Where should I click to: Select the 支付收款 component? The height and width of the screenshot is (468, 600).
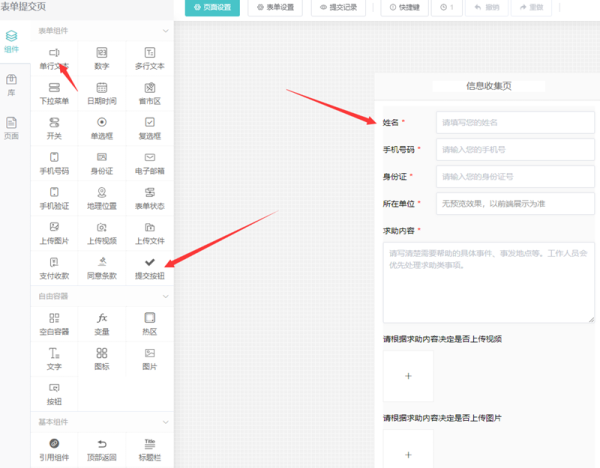point(54,268)
